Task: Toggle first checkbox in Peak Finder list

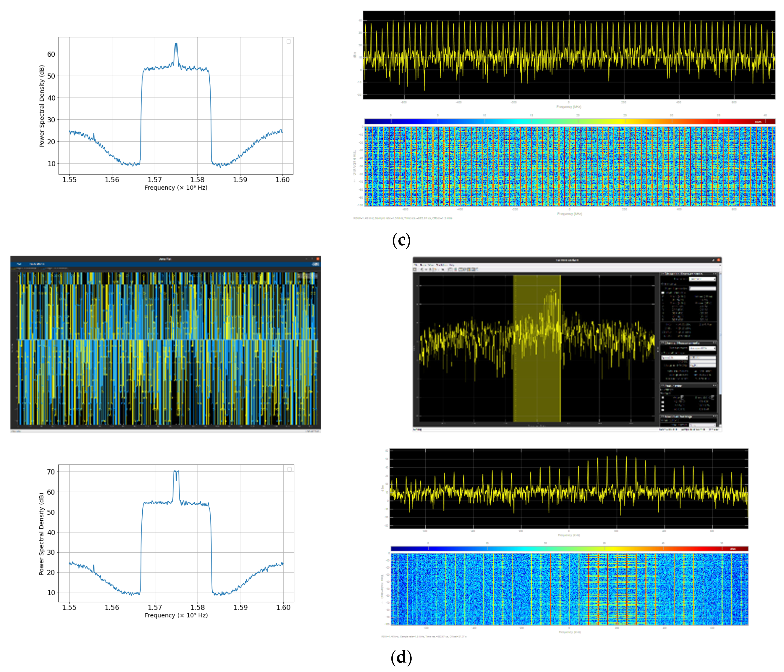Action: (x=663, y=398)
